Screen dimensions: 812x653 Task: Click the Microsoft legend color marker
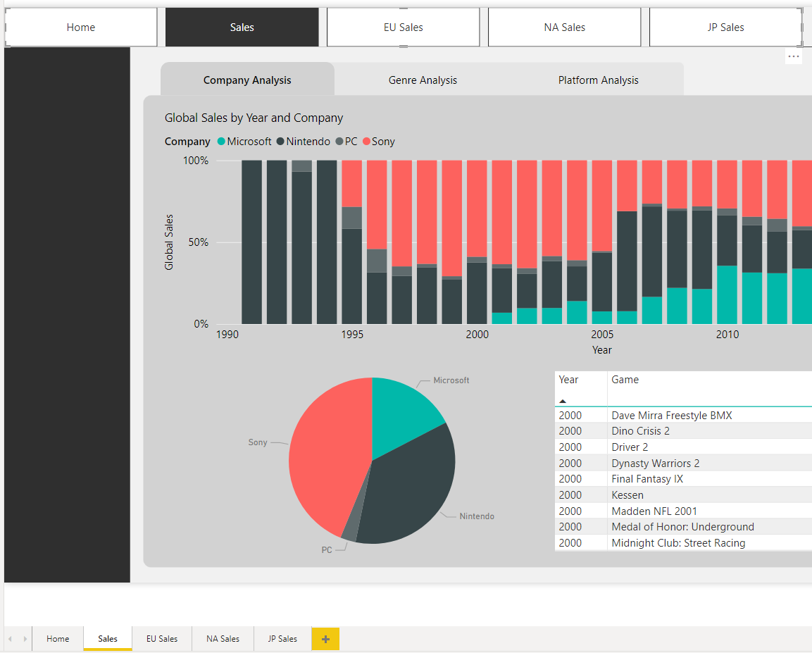(221, 142)
